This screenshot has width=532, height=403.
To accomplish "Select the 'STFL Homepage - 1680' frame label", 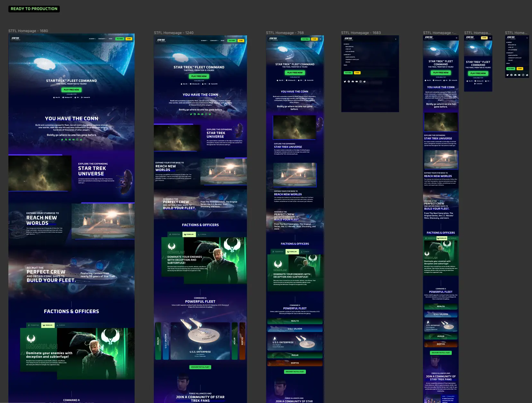I will 28,31.
